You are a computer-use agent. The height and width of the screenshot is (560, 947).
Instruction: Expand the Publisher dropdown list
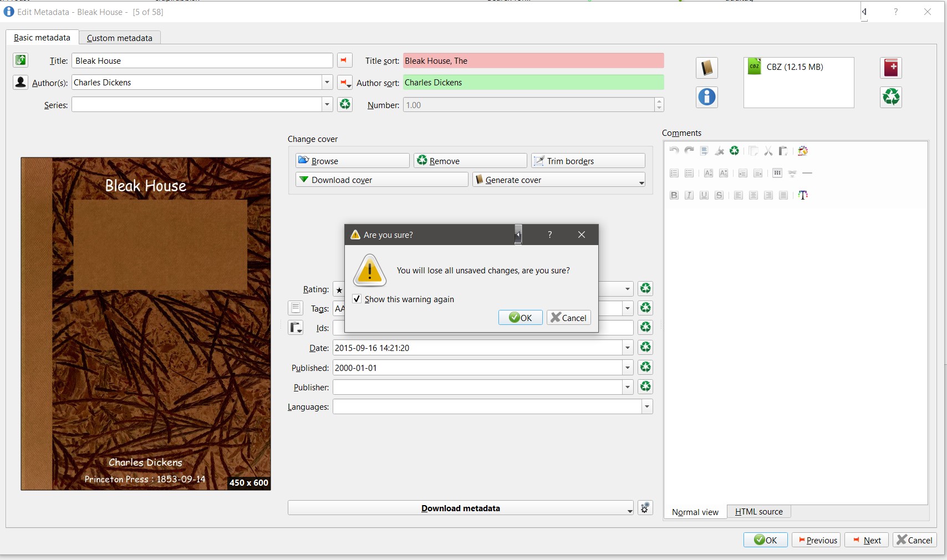pos(628,387)
